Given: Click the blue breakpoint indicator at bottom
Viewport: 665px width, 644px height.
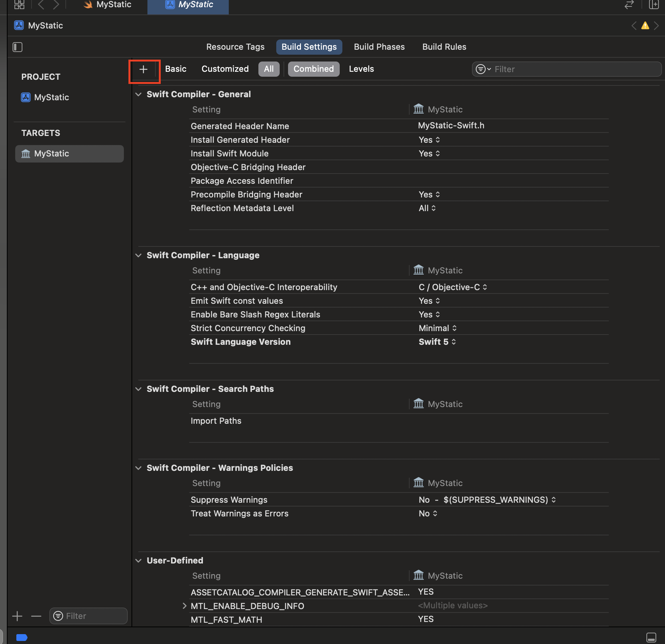Looking at the screenshot, I should point(22,637).
